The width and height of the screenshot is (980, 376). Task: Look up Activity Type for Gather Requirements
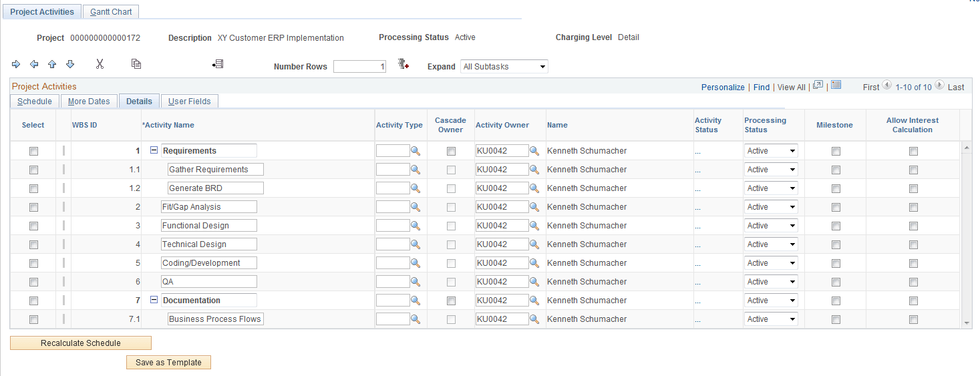(416, 170)
